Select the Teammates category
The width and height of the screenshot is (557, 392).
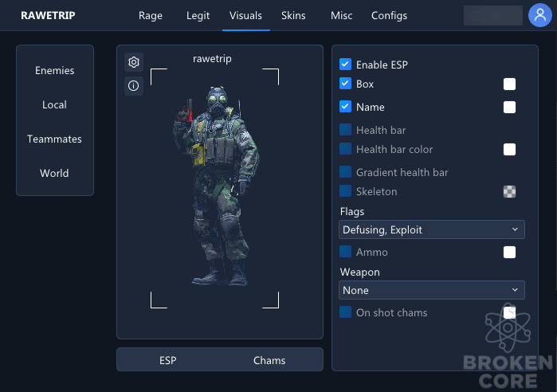(54, 139)
